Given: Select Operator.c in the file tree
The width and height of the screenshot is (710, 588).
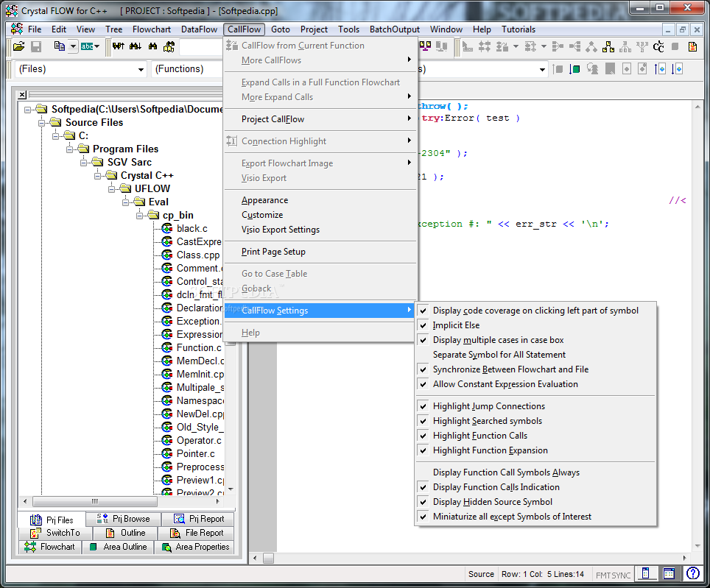Looking at the screenshot, I should tap(199, 441).
